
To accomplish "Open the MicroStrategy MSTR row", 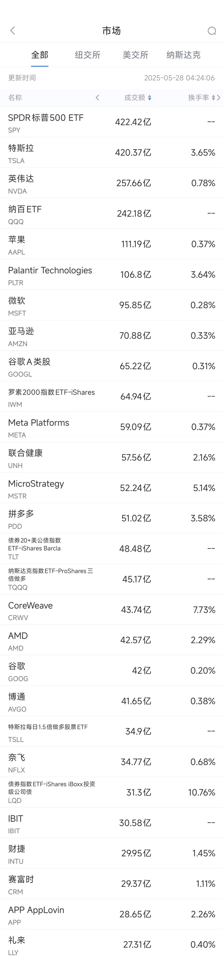I will tap(111, 488).
